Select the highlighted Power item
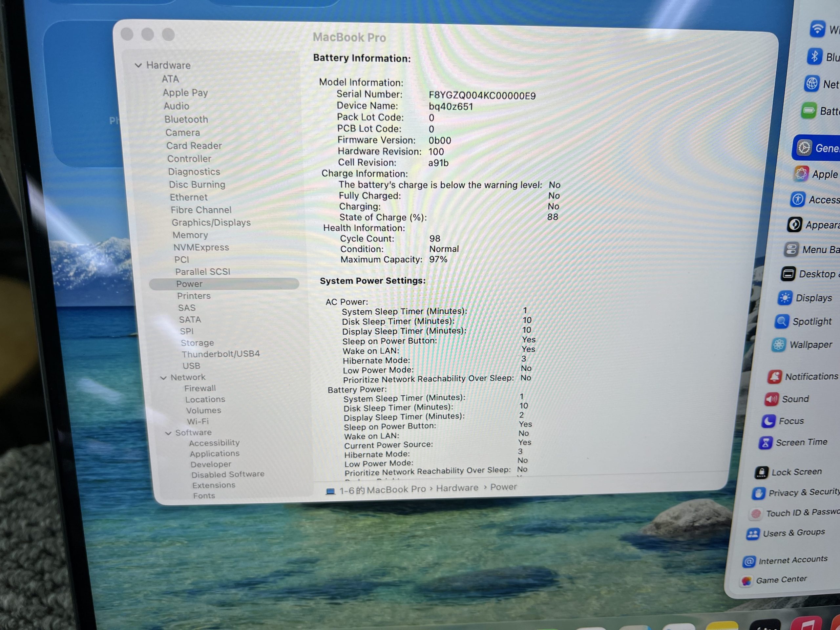 click(224, 284)
